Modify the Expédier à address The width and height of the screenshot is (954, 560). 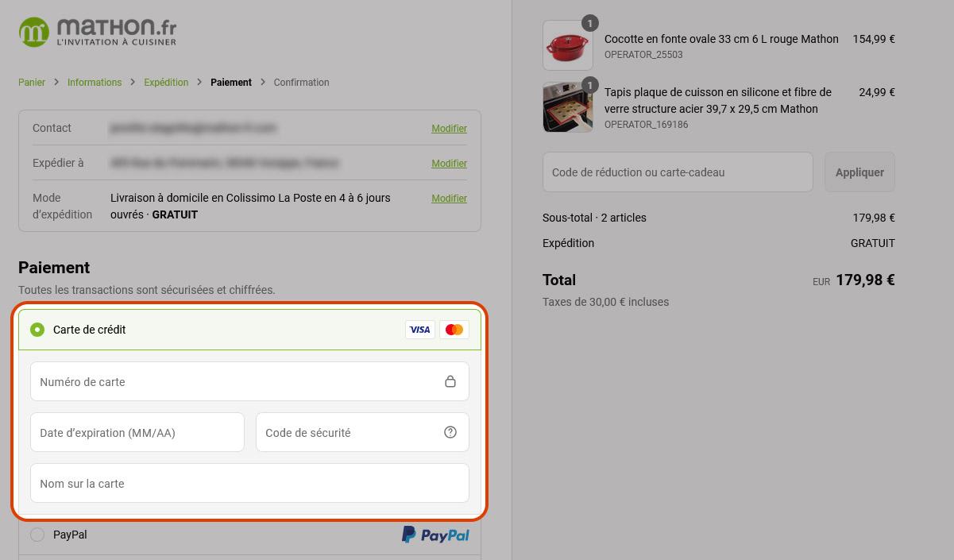click(449, 164)
